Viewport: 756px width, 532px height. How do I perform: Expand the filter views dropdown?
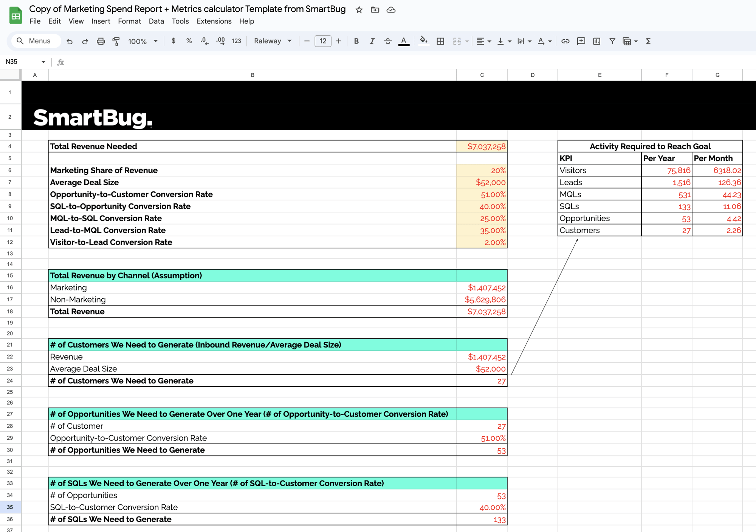click(636, 41)
